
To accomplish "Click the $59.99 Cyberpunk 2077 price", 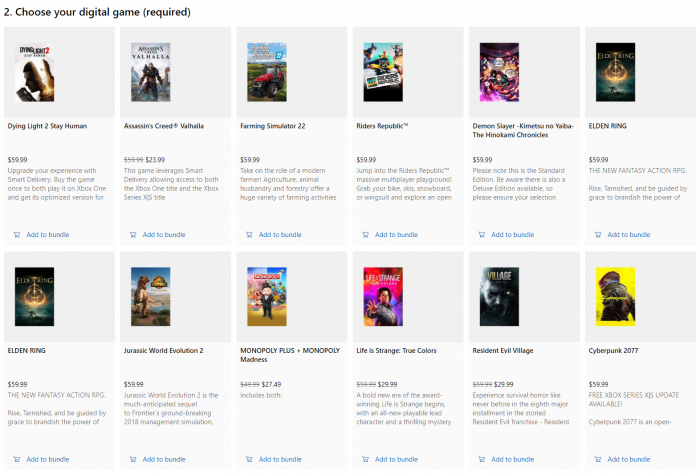I will tap(598, 384).
